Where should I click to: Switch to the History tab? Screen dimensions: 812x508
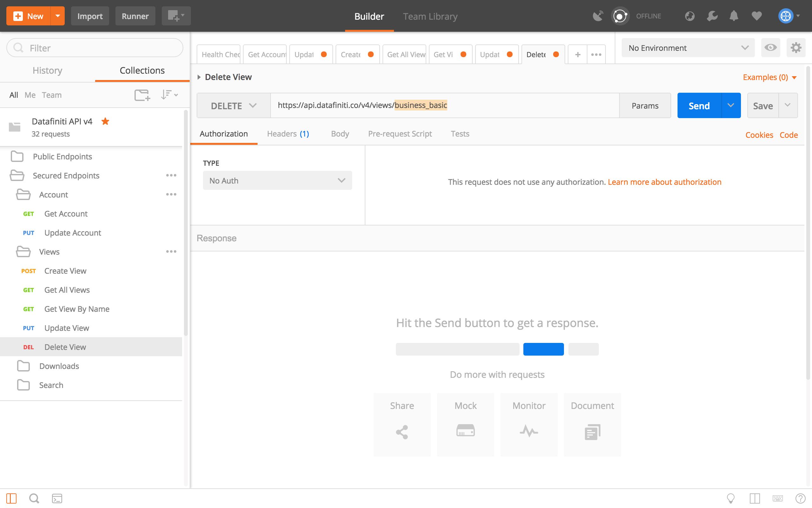(x=47, y=70)
